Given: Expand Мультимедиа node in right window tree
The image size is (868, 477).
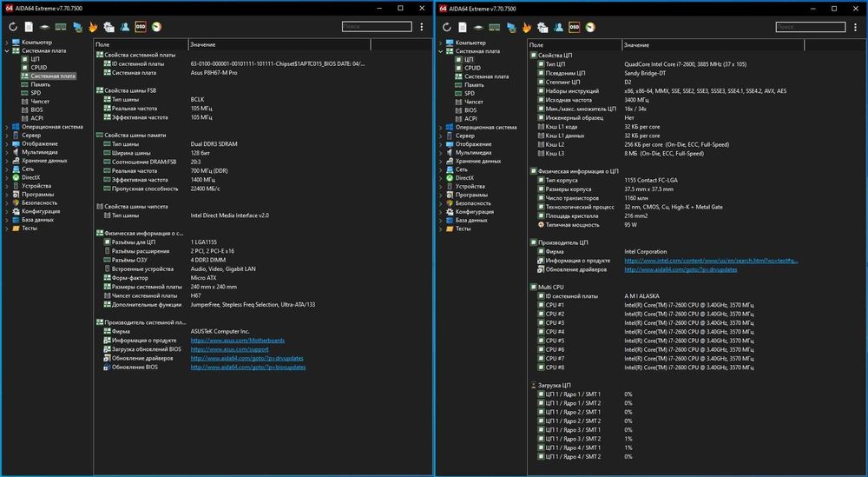Looking at the screenshot, I should pos(441,152).
